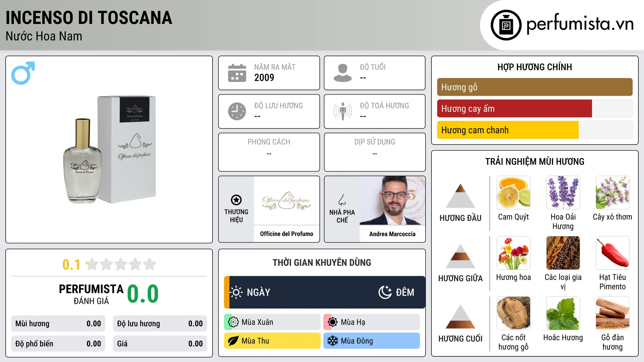The height and width of the screenshot is (362, 644).
Task: Select the Mùa Đông season chip
Action: pyautogui.click(x=372, y=341)
